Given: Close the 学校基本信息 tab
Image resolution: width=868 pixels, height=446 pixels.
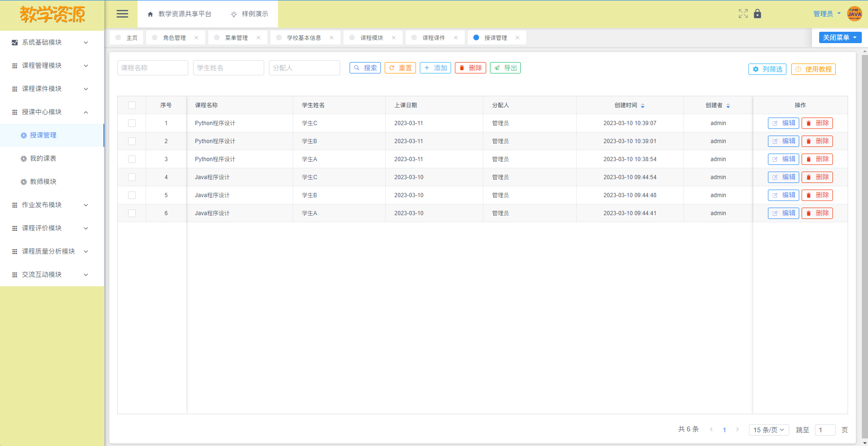Looking at the screenshot, I should click(332, 37).
